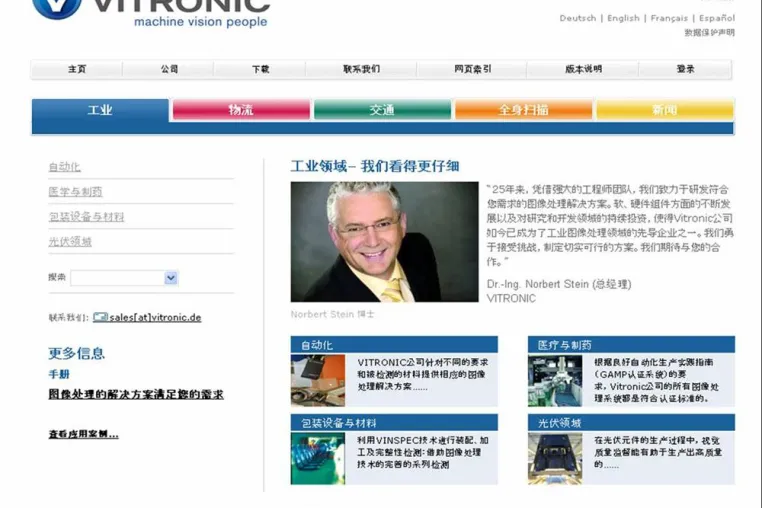Open sidebar link 自动化
This screenshot has height=508, width=762.
click(65, 167)
